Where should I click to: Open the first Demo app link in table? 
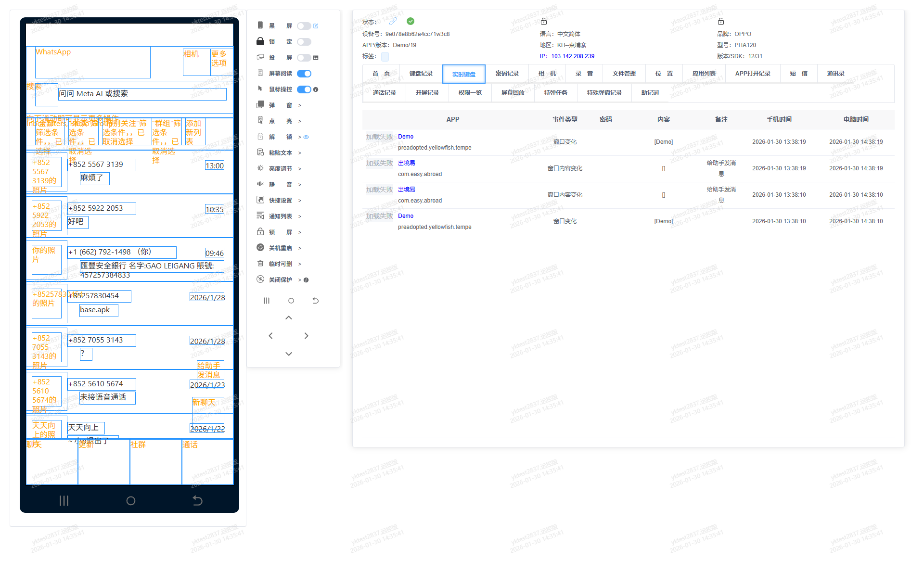(406, 137)
